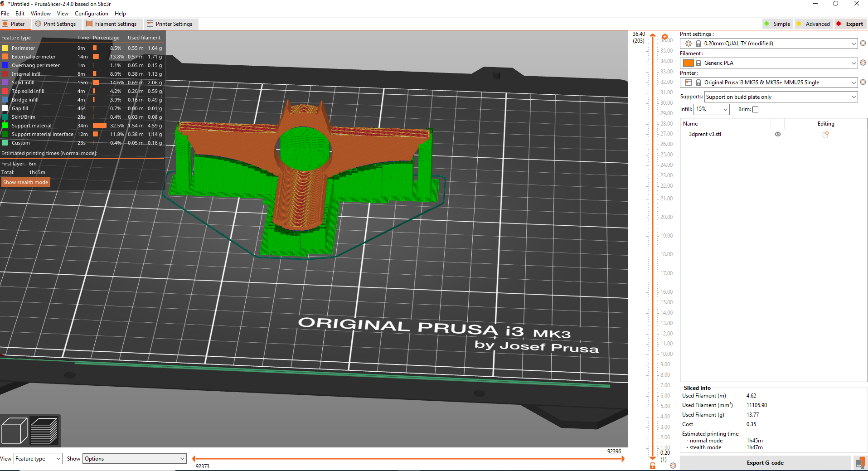
Task: Click the gear icon beside Print settings preset
Action: [863, 44]
